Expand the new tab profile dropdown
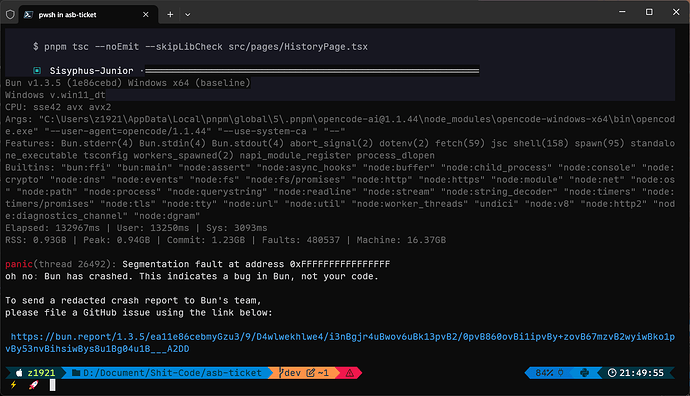Image resolution: width=690 pixels, height=396 pixels. pyautogui.click(x=187, y=15)
